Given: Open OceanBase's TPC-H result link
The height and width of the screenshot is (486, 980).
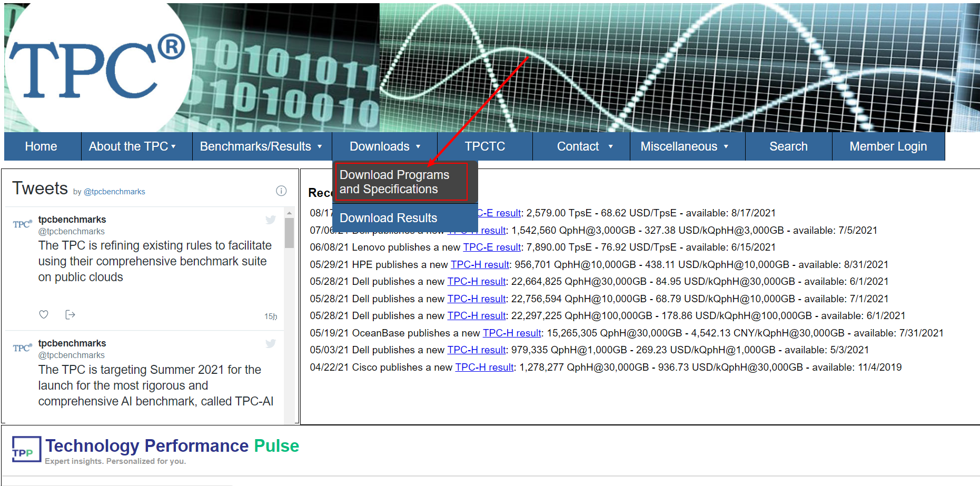Looking at the screenshot, I should (512, 333).
